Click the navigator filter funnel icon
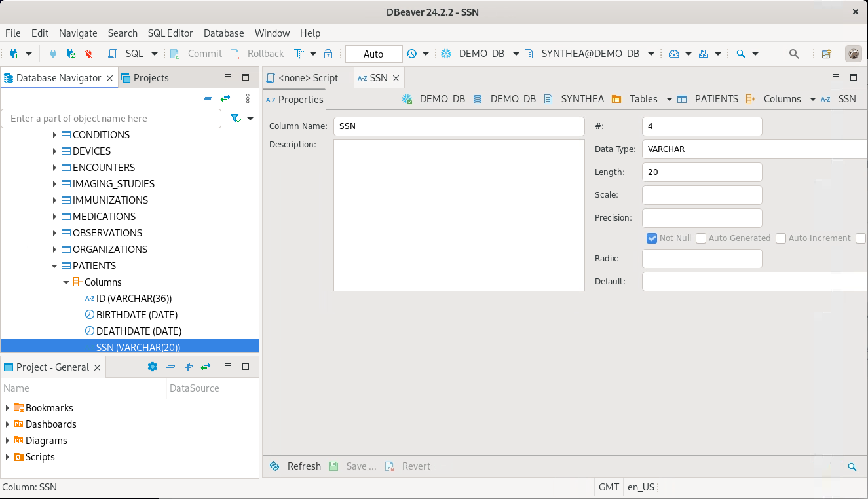Image resolution: width=868 pixels, height=499 pixels. click(x=235, y=119)
